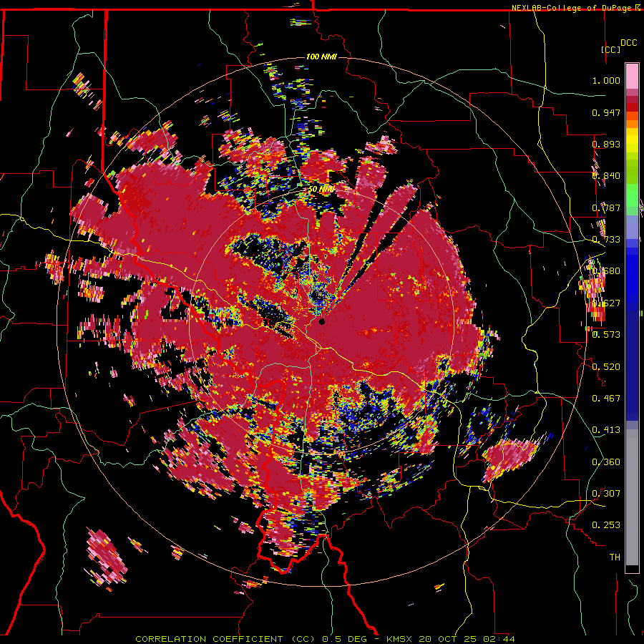Click the bright green colorbar segment
The image size is (644, 644).
[632, 195]
